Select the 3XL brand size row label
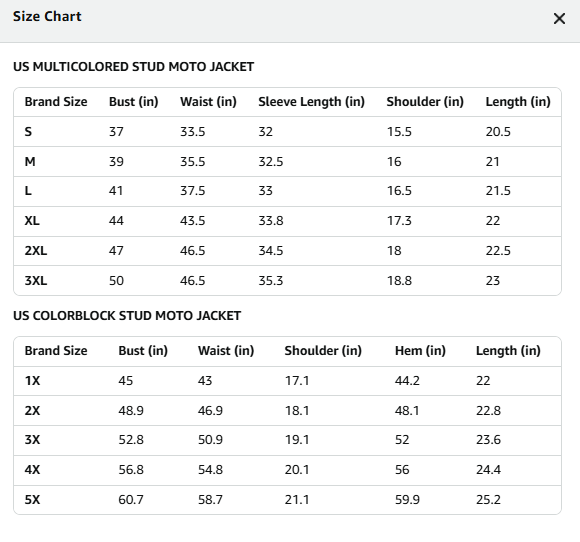 [x=36, y=281]
